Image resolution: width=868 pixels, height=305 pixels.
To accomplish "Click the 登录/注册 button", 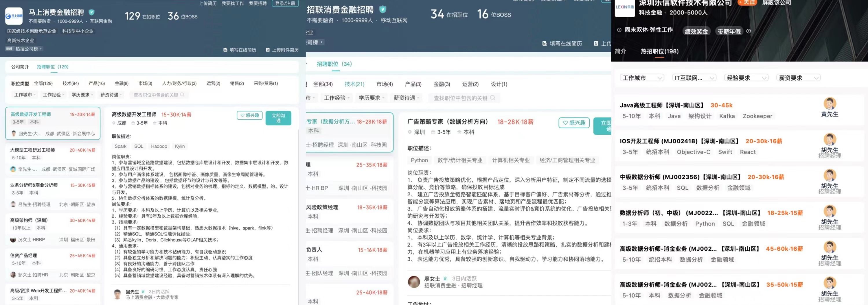I will [285, 3].
